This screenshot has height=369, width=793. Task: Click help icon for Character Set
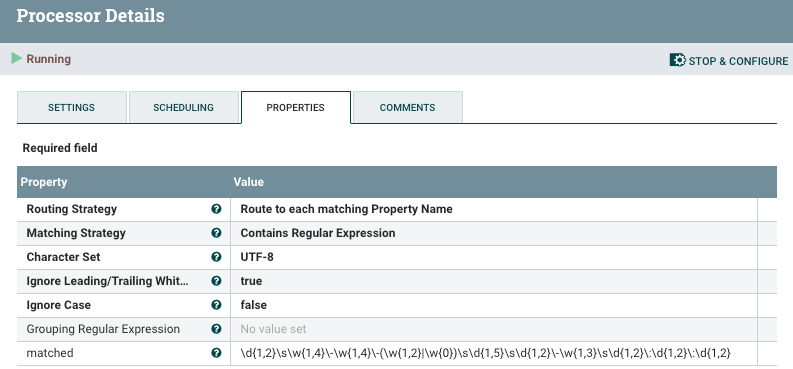[216, 257]
